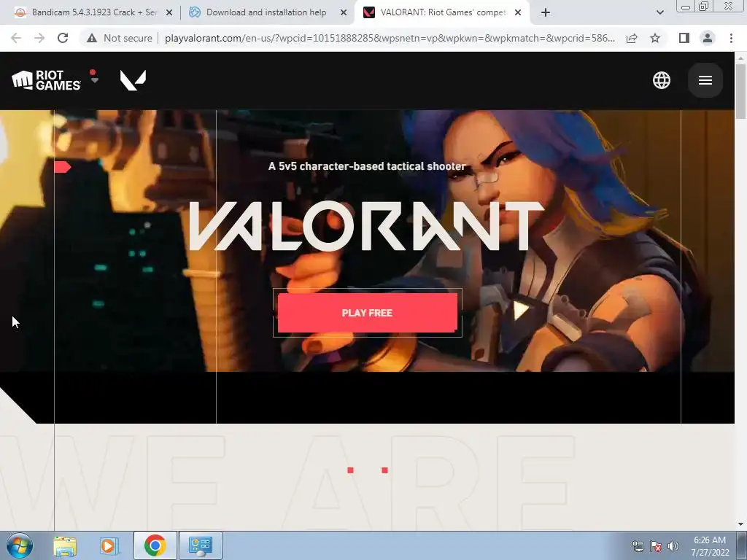The height and width of the screenshot is (560, 747).
Task: Click the Chrome taskbar icon
Action: 155,545
